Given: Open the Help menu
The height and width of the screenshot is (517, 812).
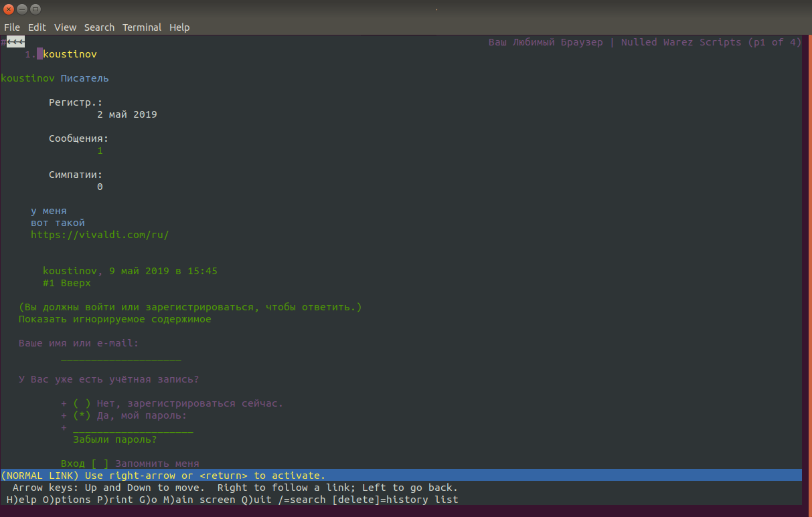Looking at the screenshot, I should click(179, 27).
